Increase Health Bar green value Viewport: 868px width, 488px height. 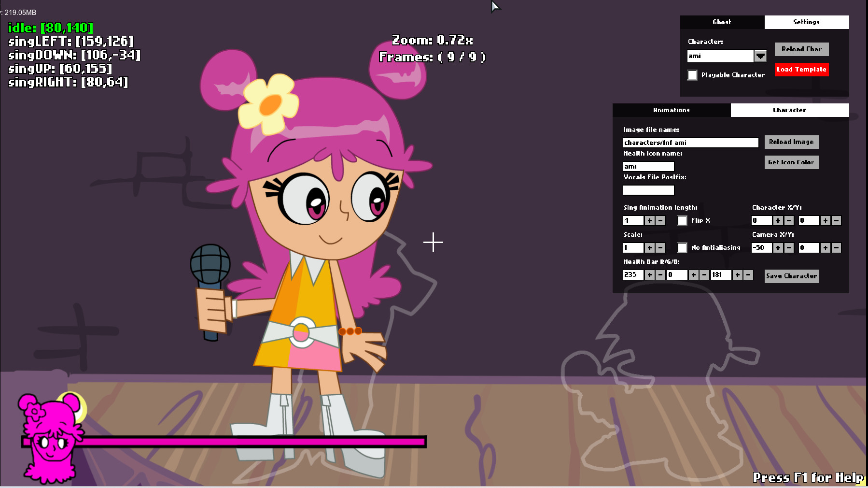click(693, 275)
